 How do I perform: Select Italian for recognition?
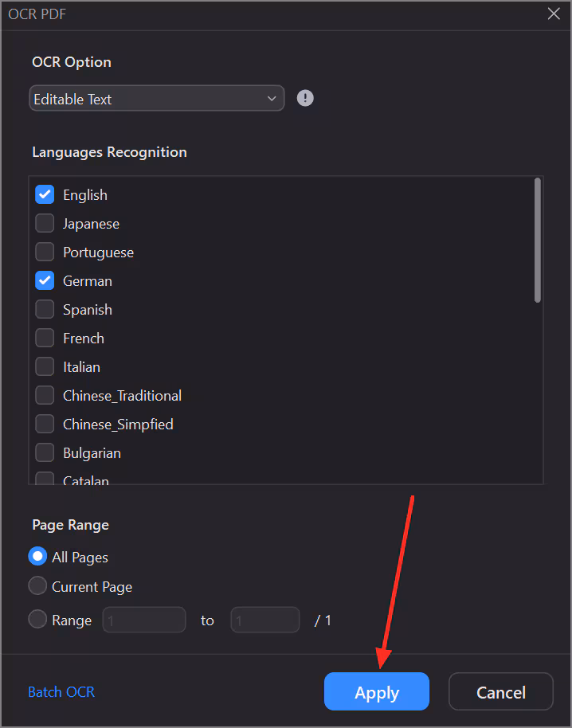point(45,366)
